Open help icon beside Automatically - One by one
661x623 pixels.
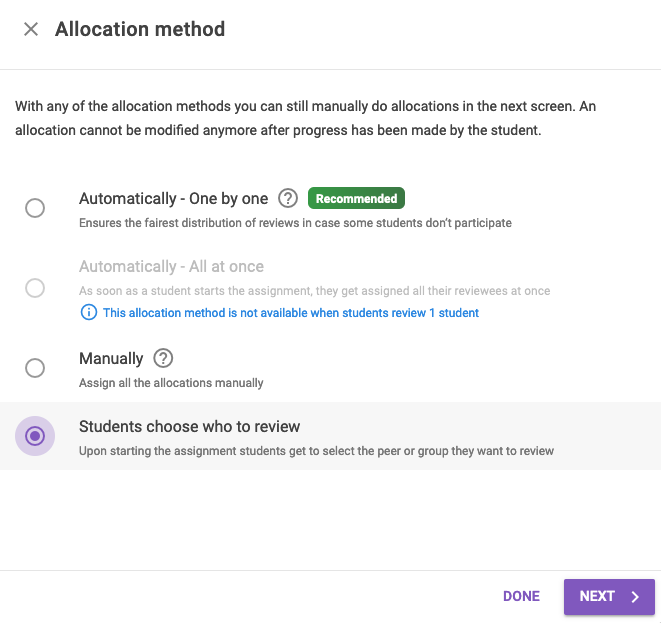288,198
